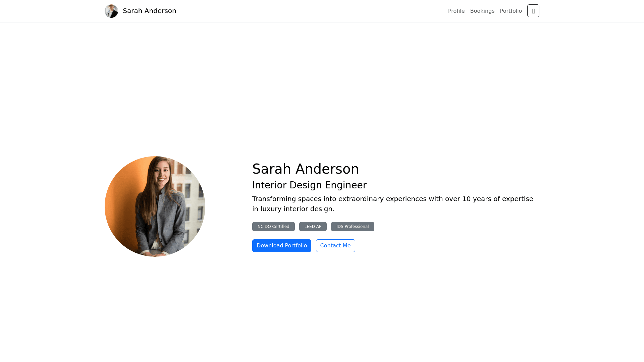644x362 pixels.
Task: Click the large circular profile photo
Action: (155, 206)
